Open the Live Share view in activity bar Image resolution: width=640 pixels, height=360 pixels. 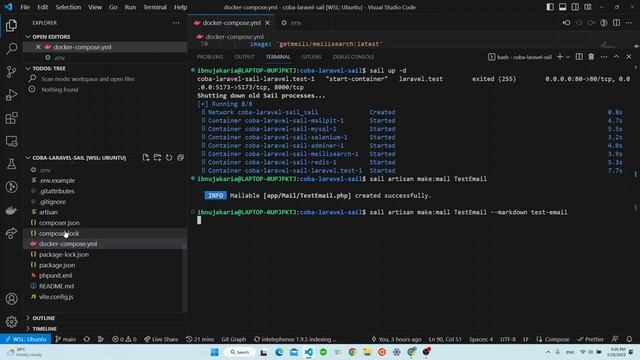coord(11,233)
